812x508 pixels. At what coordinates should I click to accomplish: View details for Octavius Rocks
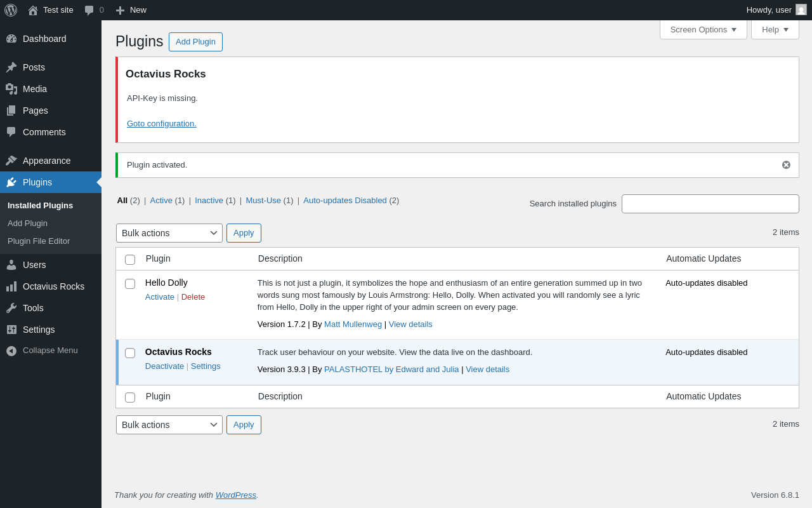coord(488,370)
